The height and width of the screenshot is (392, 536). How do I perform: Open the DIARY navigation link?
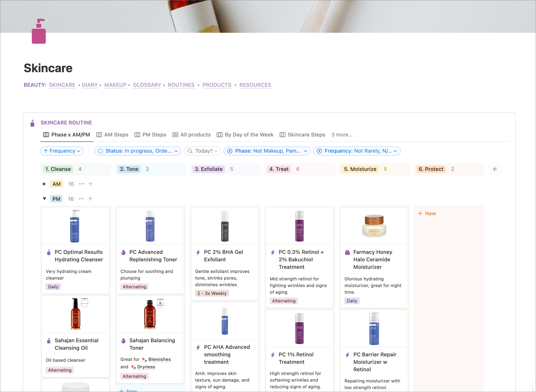90,85
